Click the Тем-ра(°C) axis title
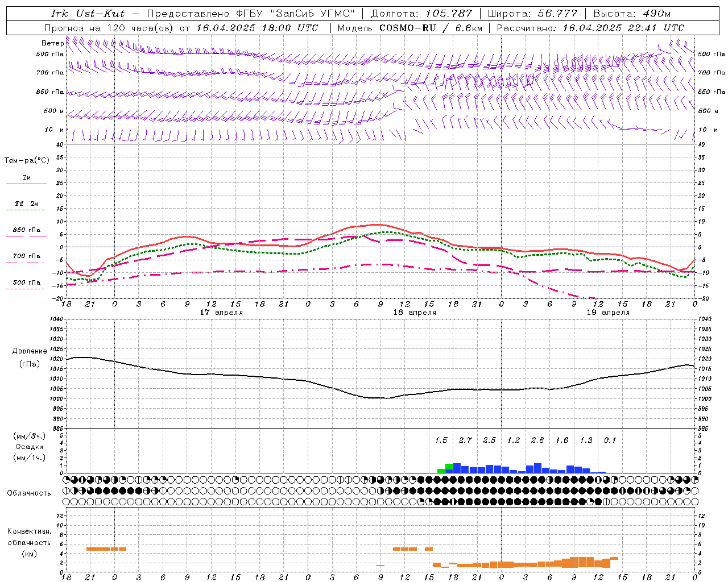 click(27, 161)
